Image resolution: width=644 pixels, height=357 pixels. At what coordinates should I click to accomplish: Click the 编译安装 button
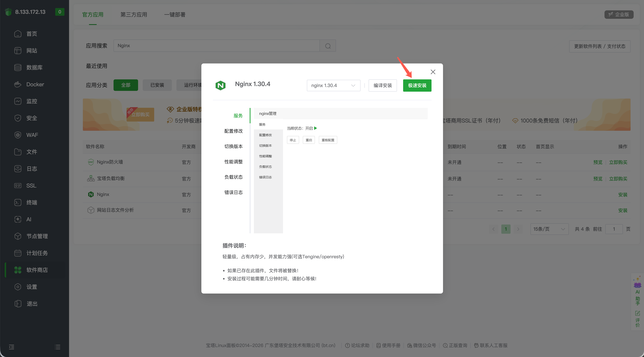click(x=382, y=86)
